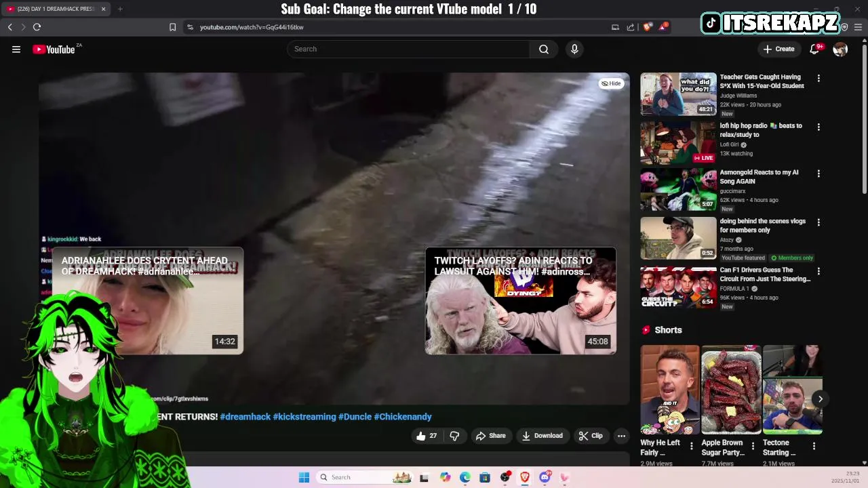Share page from the address bar icon
This screenshot has height=488, width=868.
click(x=631, y=27)
